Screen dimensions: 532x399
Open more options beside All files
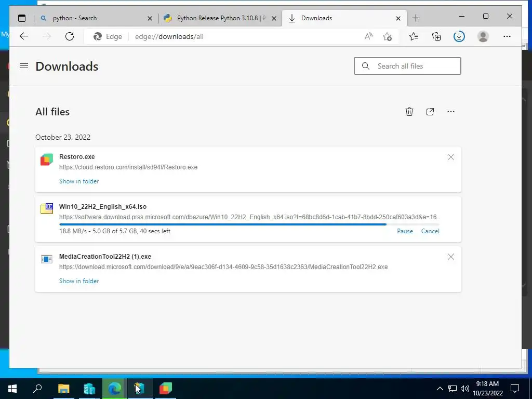450,112
